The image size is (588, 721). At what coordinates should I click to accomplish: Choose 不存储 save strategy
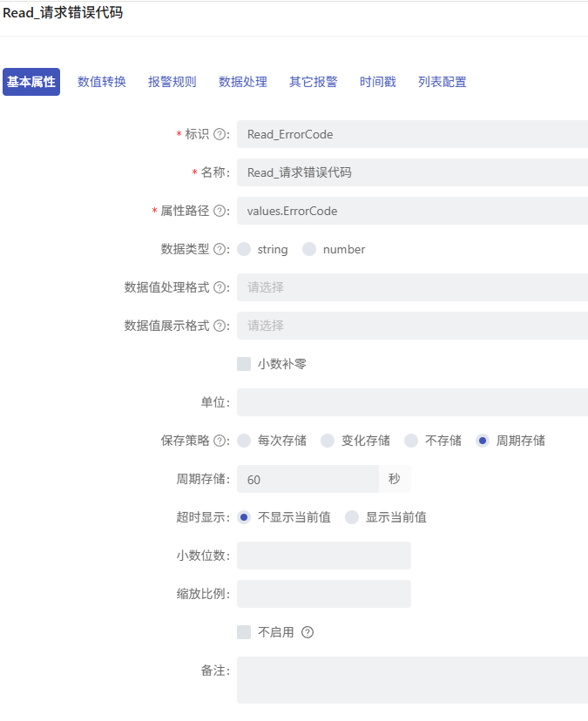[411, 441]
